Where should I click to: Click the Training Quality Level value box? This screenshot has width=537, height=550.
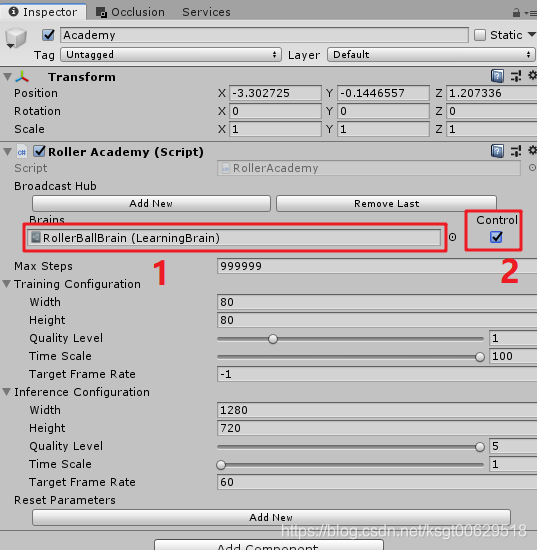(x=513, y=338)
